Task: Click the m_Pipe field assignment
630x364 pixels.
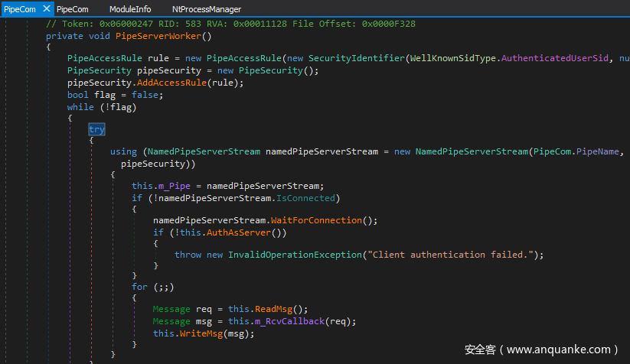Action: 173,186
